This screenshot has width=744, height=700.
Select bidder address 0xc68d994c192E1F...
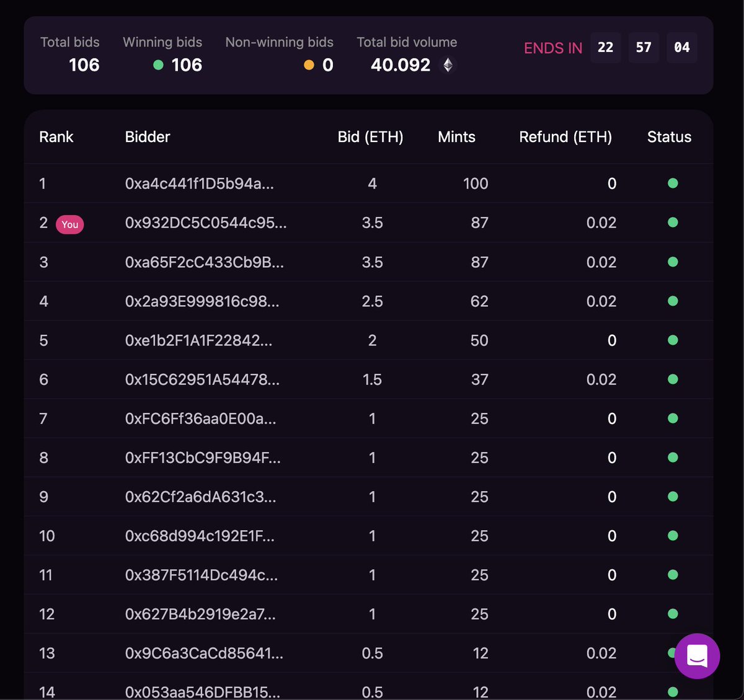click(200, 536)
